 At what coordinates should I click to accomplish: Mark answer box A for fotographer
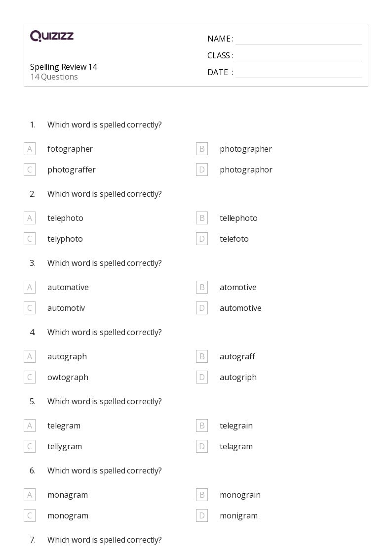(x=30, y=149)
